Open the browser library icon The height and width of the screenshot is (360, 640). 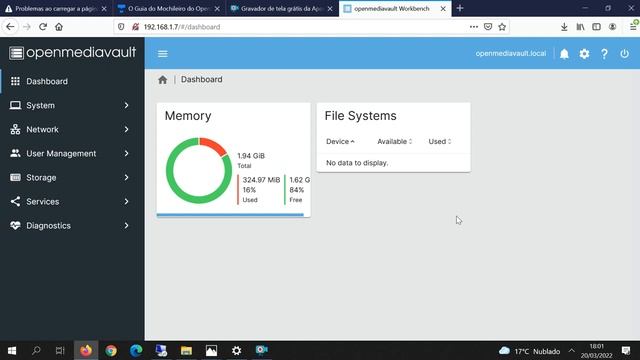tap(580, 27)
